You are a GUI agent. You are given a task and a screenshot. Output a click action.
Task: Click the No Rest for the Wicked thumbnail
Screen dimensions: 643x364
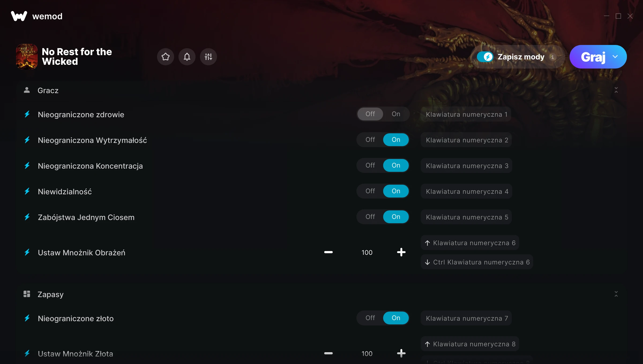click(27, 57)
